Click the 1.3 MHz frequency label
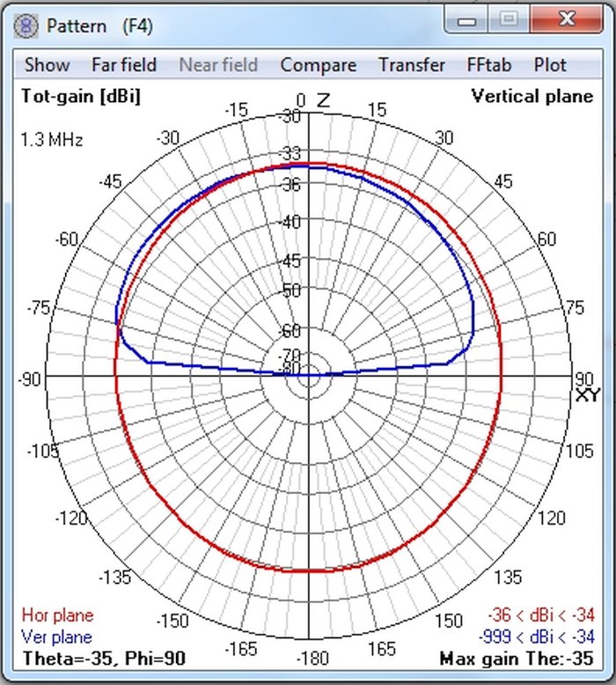The width and height of the screenshot is (616, 685). click(52, 140)
